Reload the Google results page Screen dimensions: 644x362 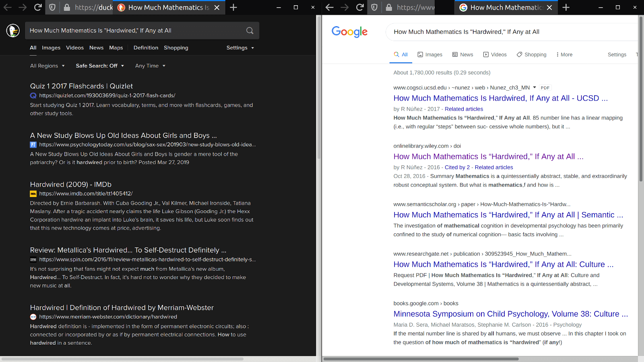pyautogui.click(x=360, y=7)
